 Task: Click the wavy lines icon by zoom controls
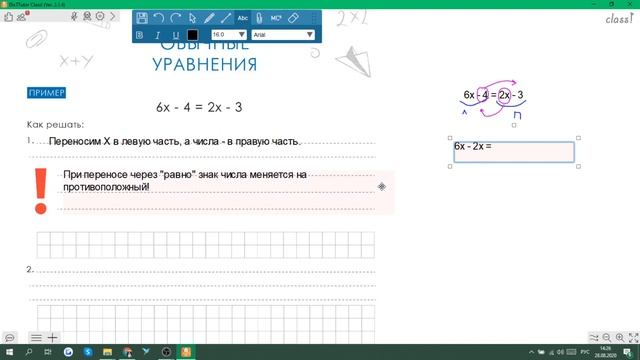[x=594, y=338]
